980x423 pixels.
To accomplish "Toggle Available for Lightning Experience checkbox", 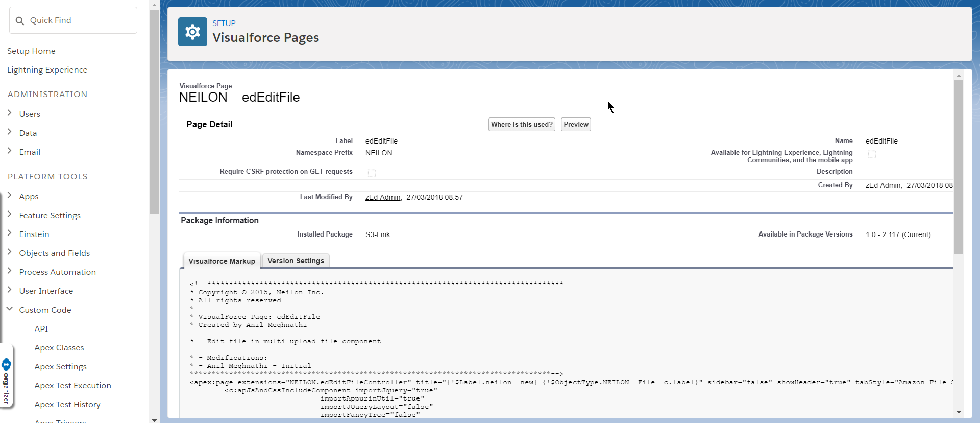I will pos(872,154).
